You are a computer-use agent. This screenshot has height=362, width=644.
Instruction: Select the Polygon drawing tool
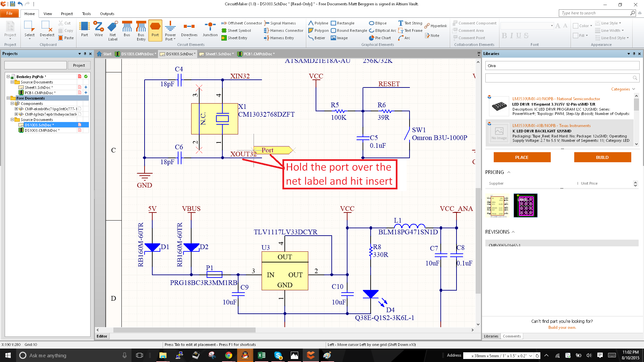tap(318, 31)
